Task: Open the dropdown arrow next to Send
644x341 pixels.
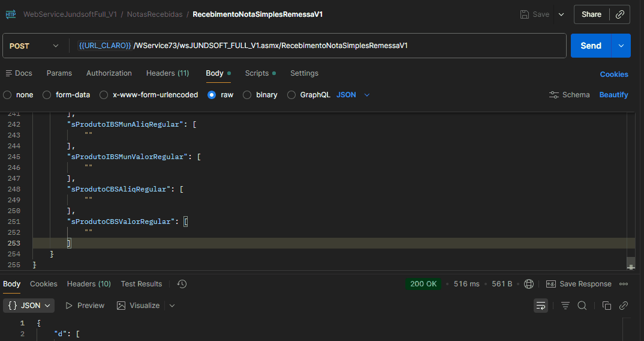Action: click(621, 46)
